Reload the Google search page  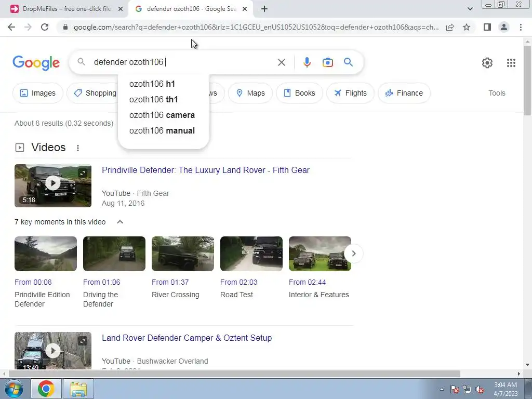click(x=45, y=27)
